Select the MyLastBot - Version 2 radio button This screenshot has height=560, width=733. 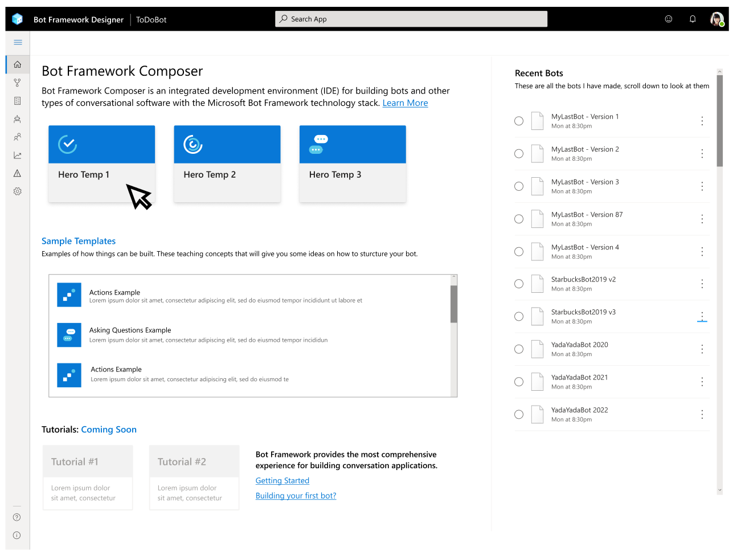point(519,154)
